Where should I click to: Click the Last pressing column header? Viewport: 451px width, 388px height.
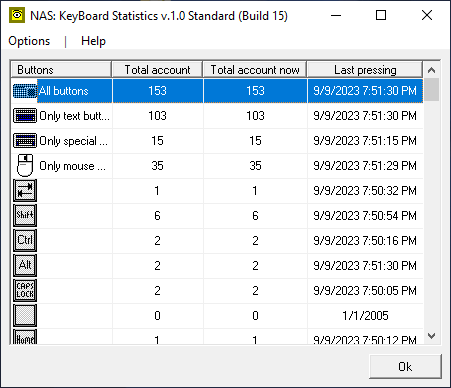tap(365, 70)
